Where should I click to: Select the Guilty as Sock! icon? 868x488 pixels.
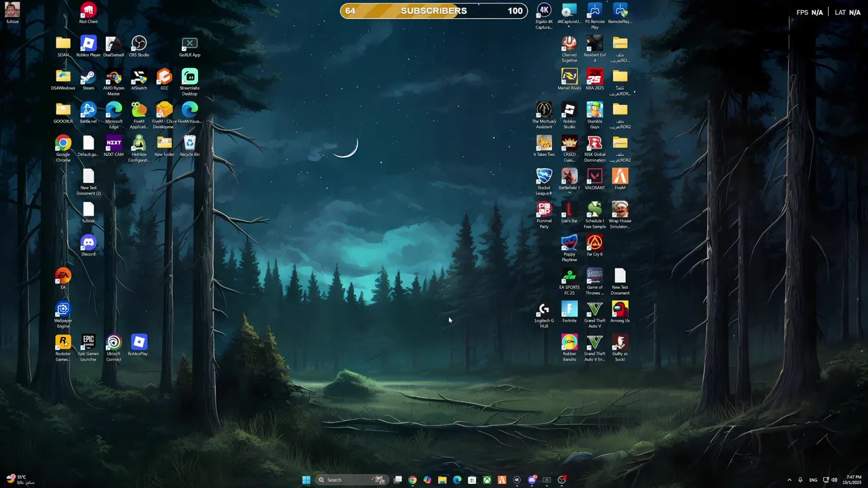tap(620, 348)
